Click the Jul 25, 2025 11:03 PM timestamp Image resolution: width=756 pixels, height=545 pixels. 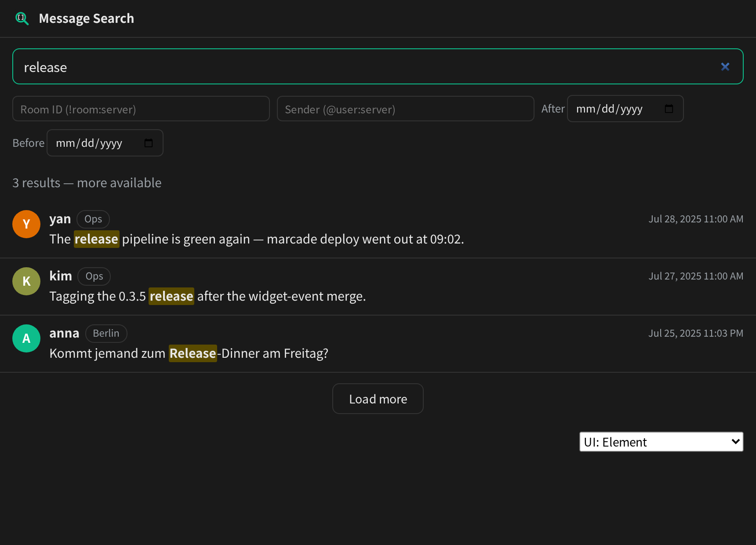click(696, 333)
